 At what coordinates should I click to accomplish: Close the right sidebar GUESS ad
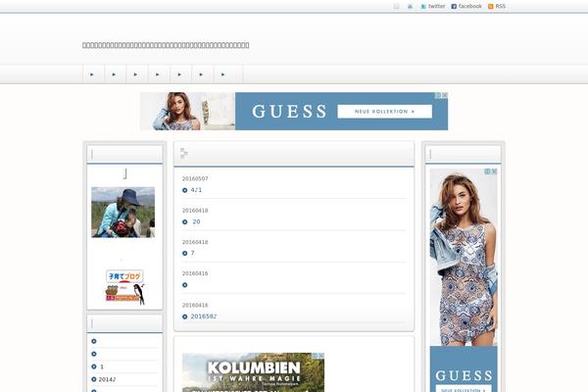(x=494, y=171)
